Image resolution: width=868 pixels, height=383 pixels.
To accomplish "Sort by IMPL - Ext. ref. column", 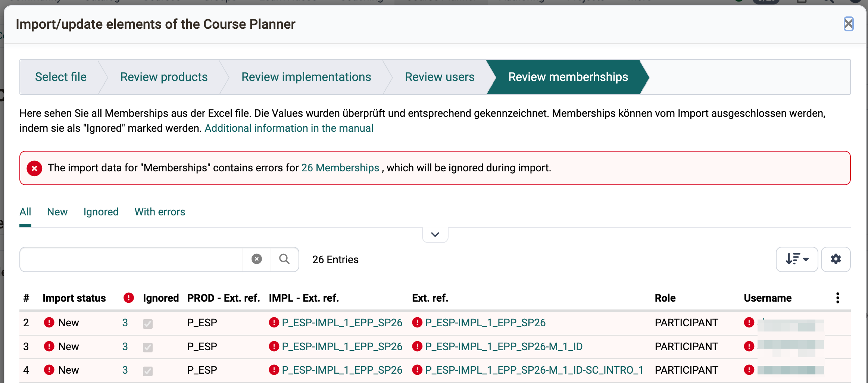I will (x=304, y=298).
